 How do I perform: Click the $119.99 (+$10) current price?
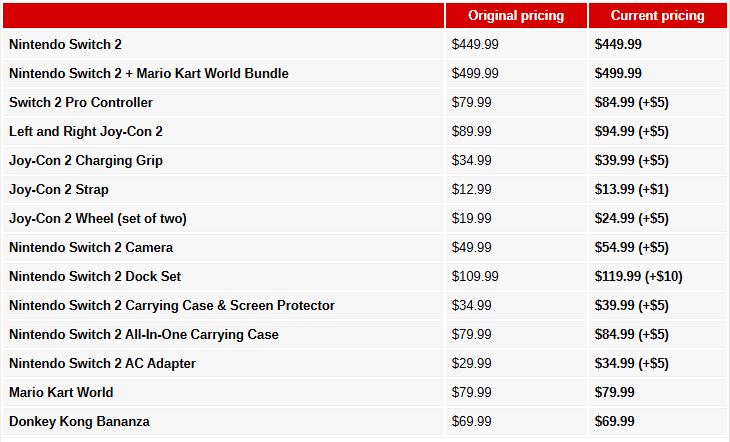click(x=638, y=276)
